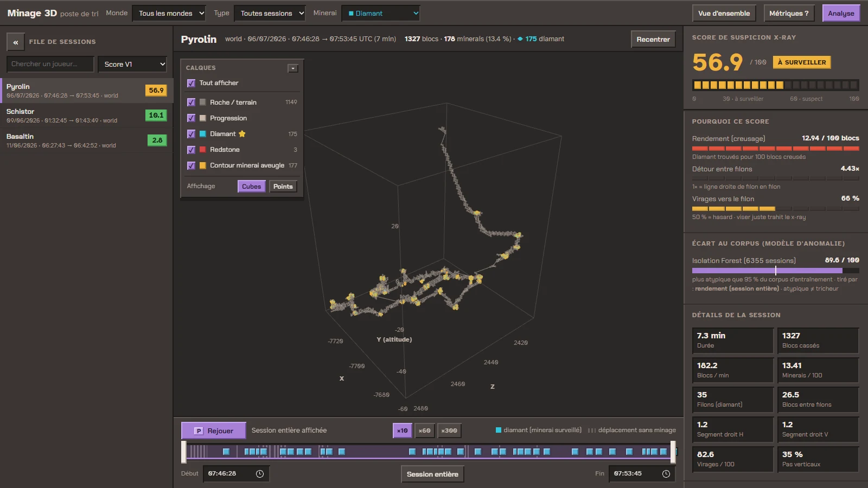
Task: Hide the Roche / terrain layer
Action: click(x=191, y=102)
